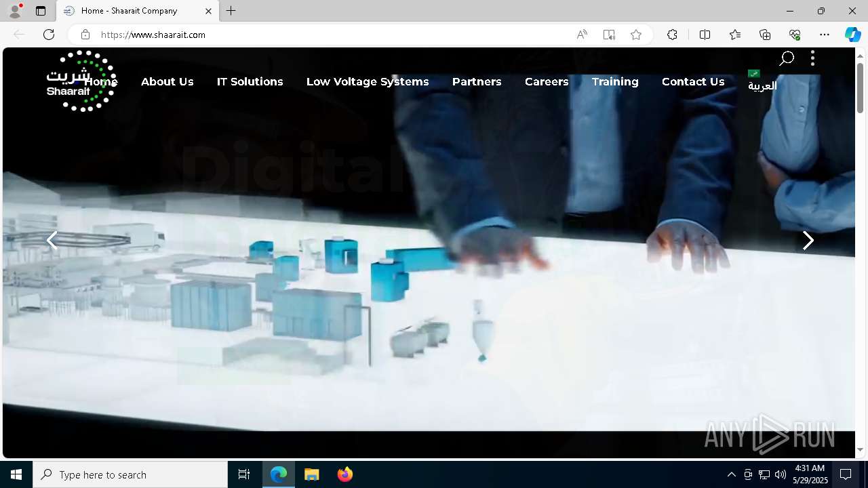
Task: Enter Immersive Reader view
Action: 609,35
